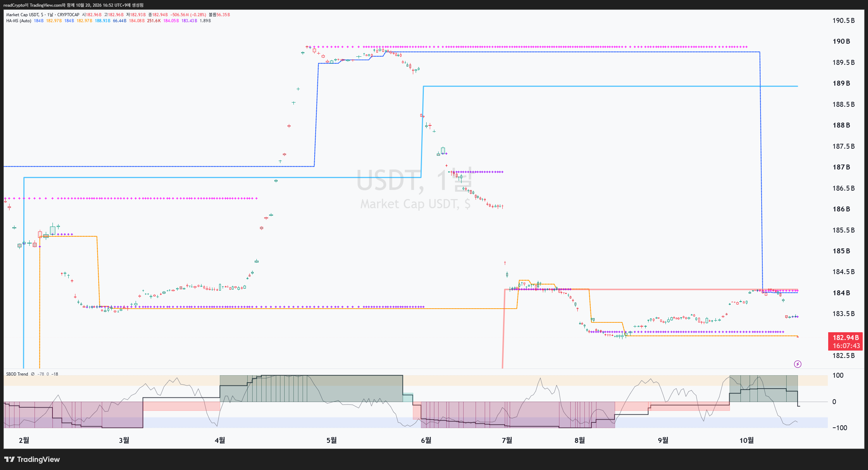The width and height of the screenshot is (868, 470).
Task: Click the -100 level on the oscillator axis
Action: click(839, 428)
